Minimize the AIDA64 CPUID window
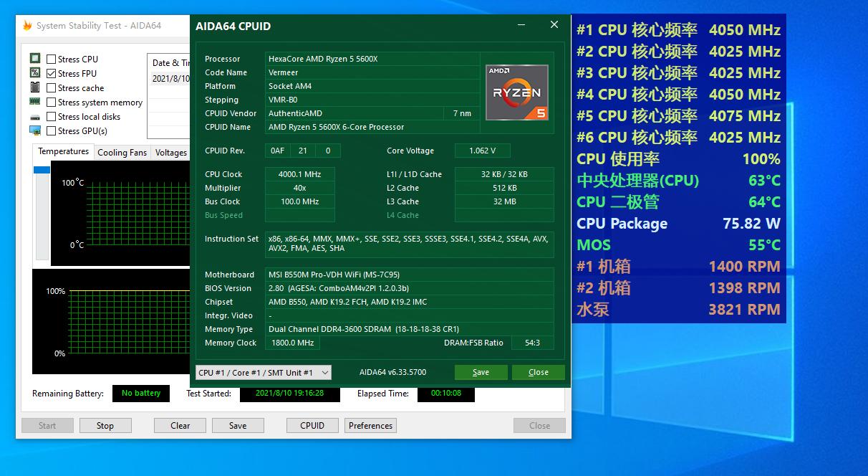This screenshot has width=868, height=476. point(521,25)
